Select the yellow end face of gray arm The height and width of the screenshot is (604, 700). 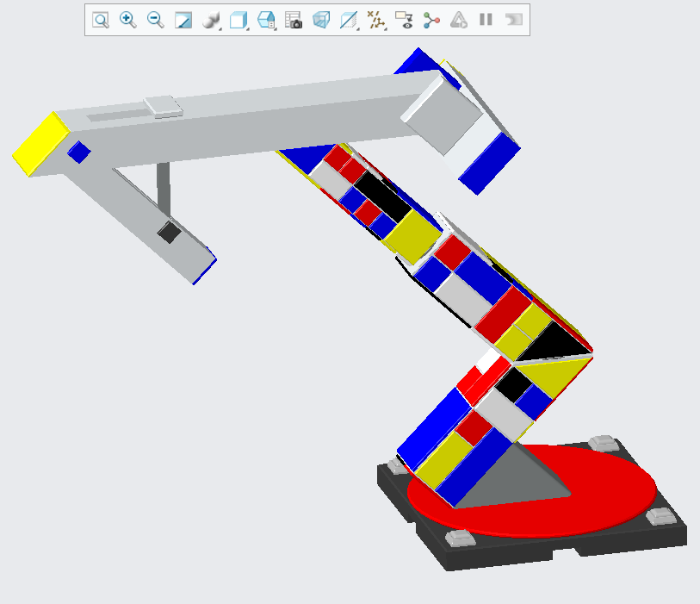(40, 144)
